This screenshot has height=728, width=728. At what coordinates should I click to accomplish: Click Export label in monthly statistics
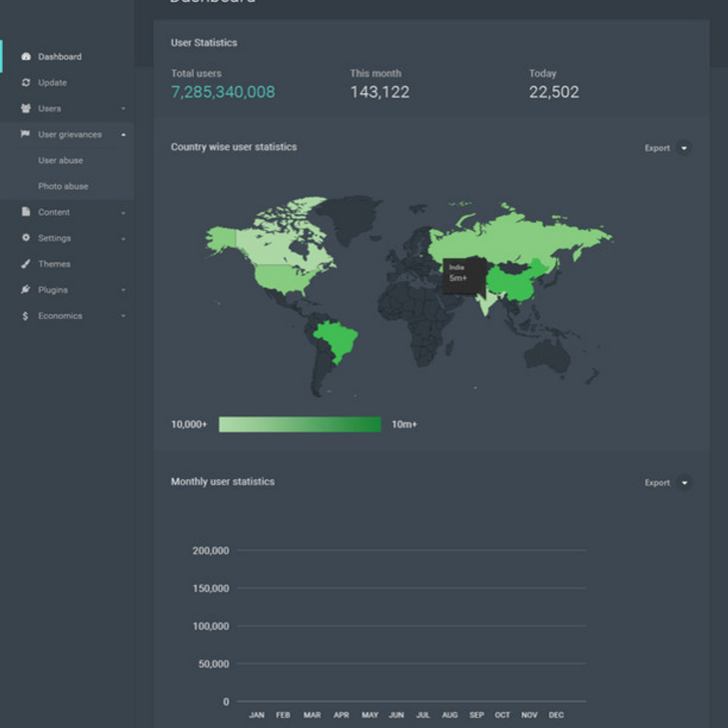[657, 483]
